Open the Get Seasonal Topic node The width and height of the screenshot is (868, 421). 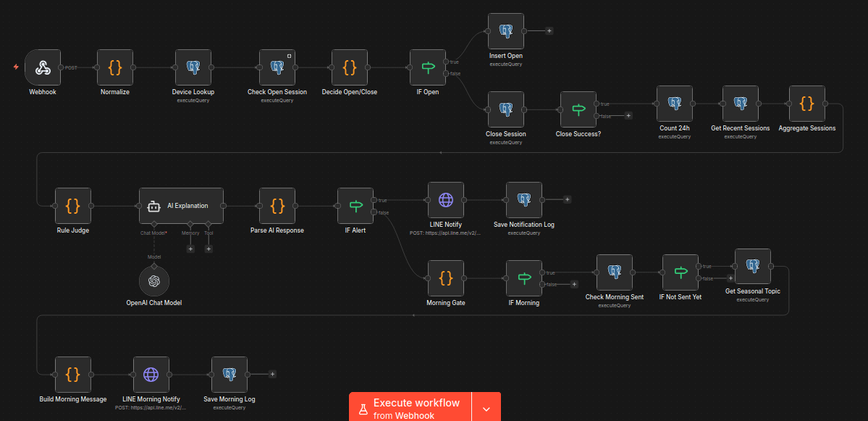(752, 267)
